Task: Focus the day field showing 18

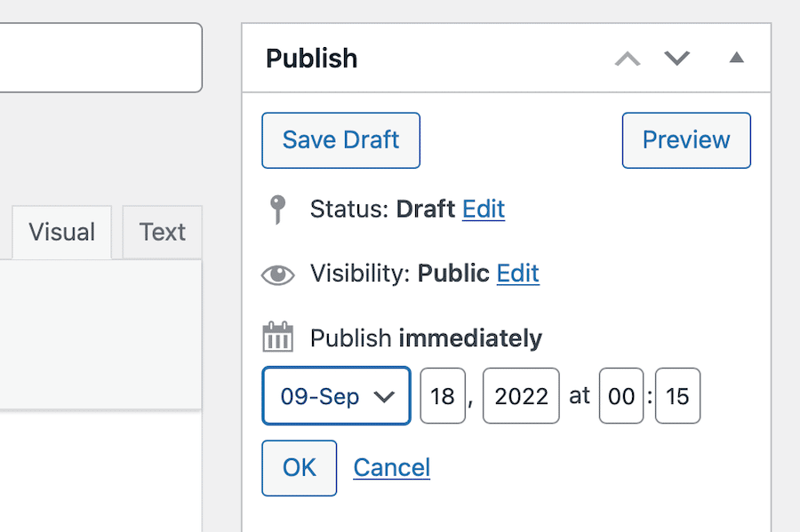Action: (x=443, y=396)
